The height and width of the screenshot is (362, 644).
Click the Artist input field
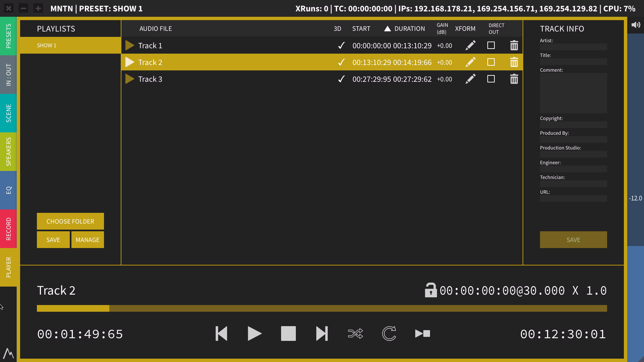[573, 47]
